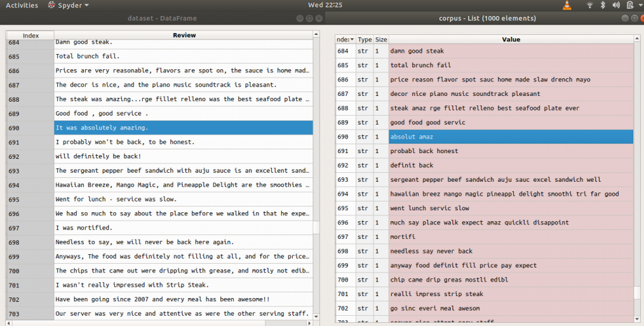The image size is (644, 326).
Task: Click the sort arrow on corpus Index header
Action: point(352,39)
